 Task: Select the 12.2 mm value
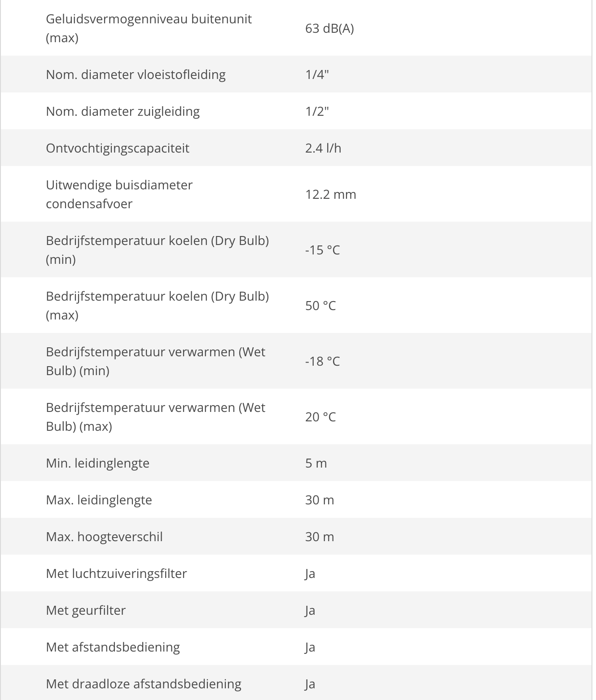coord(331,194)
